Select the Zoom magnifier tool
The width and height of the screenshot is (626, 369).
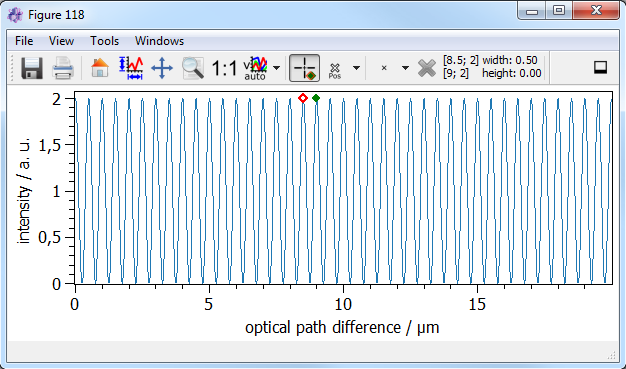click(x=193, y=68)
